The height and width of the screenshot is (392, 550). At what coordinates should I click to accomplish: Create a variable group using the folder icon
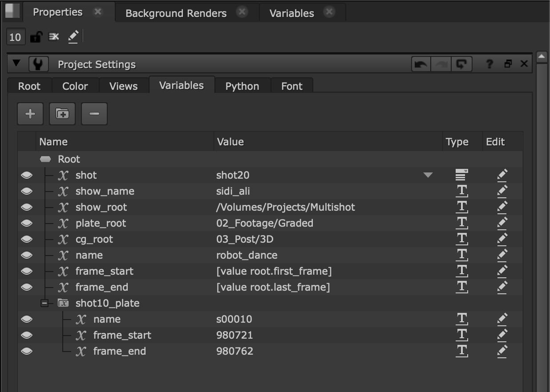pyautogui.click(x=62, y=114)
